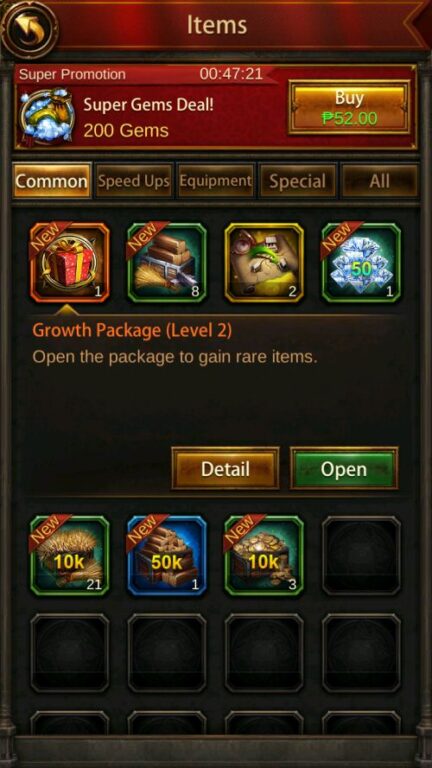View Growth Package details via the Detail button

click(x=225, y=469)
